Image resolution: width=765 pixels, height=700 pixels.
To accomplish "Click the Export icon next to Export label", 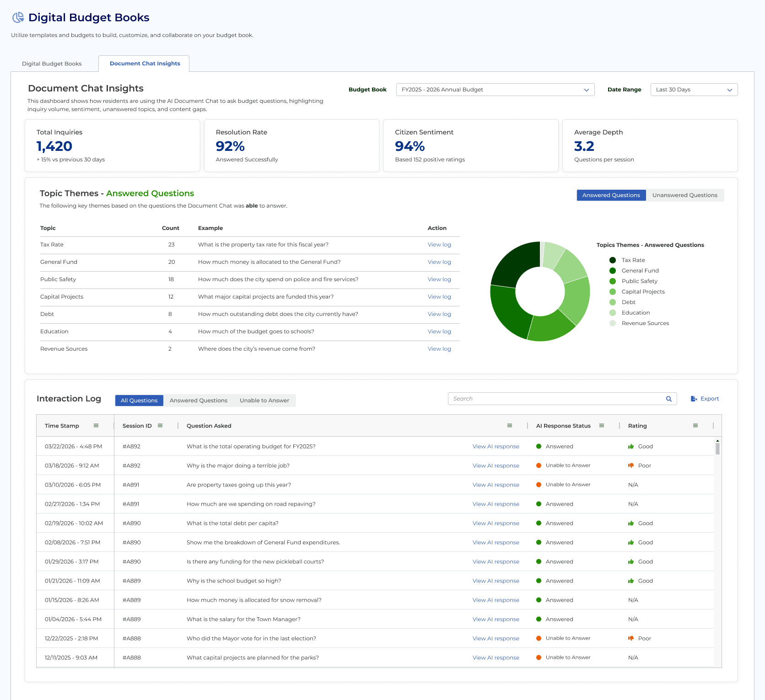I will click(694, 398).
